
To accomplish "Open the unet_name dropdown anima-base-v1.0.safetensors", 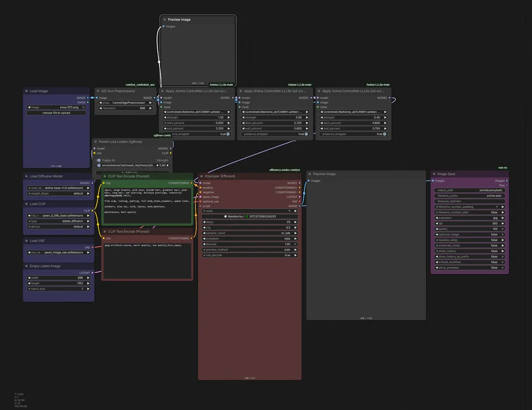I will click(59, 188).
